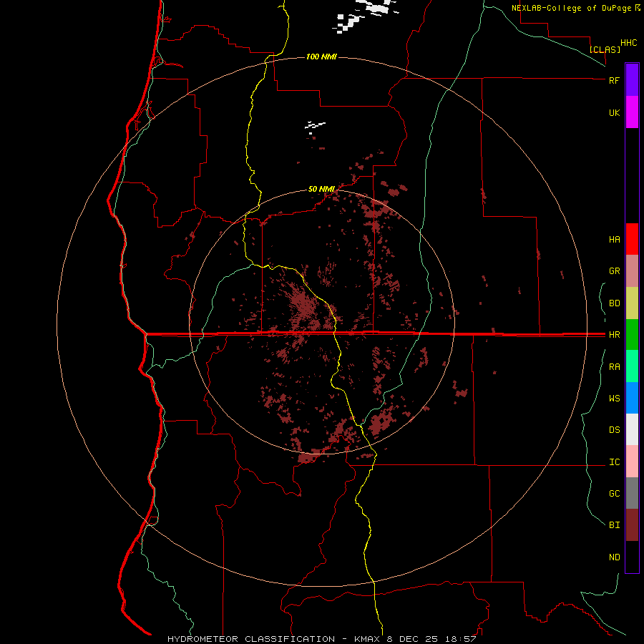This screenshot has height=644, width=644.
Task: Pick the dark green HR legend swatch
Action: (632, 335)
